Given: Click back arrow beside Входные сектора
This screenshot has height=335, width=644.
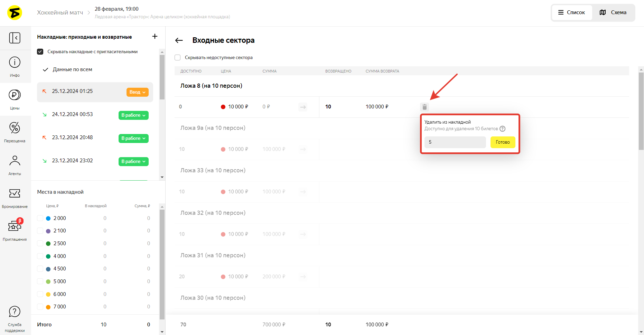Looking at the screenshot, I should pos(179,40).
